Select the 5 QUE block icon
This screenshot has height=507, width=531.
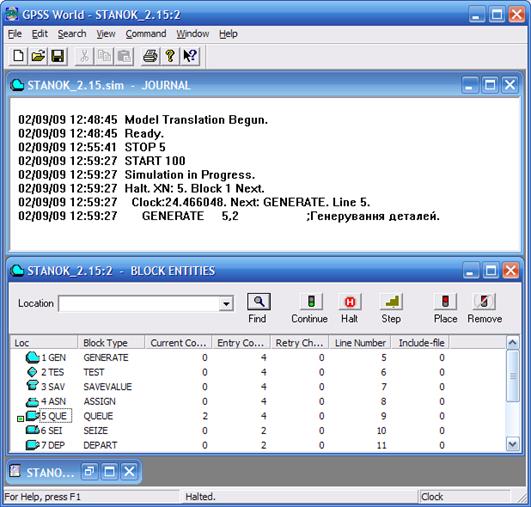click(x=33, y=416)
